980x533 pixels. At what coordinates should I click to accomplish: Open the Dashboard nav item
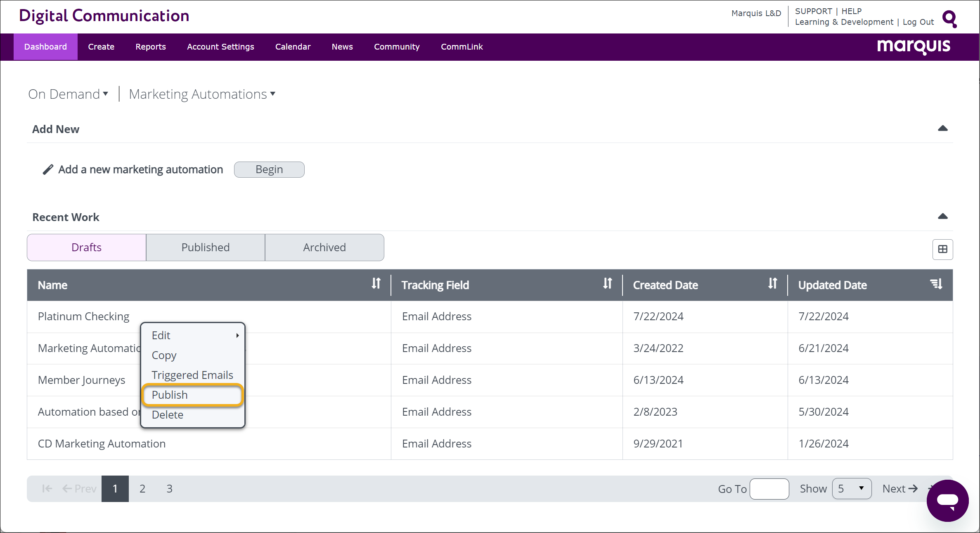(45, 47)
